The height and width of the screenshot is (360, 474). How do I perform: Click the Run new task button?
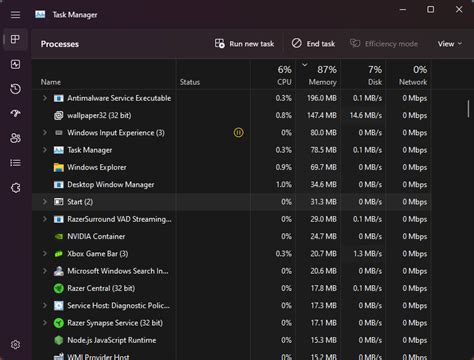pos(244,44)
